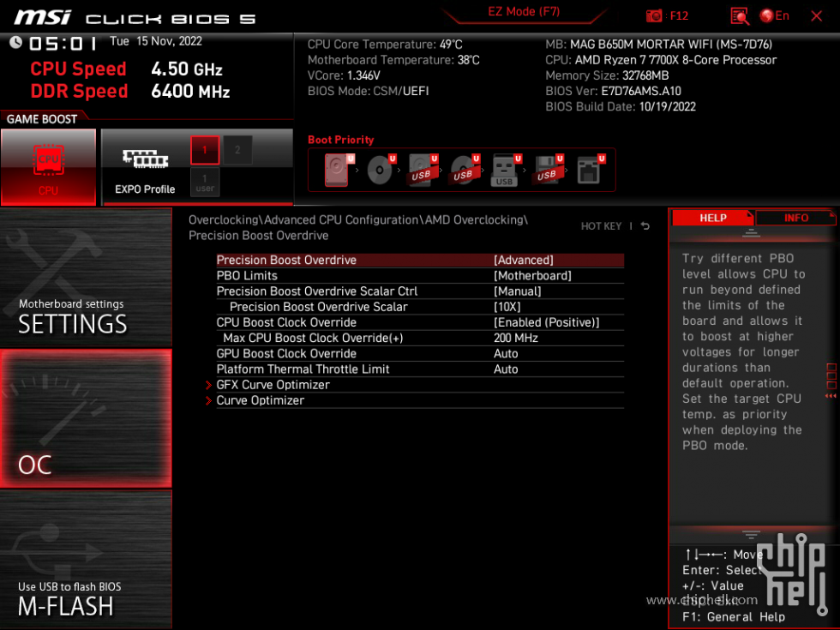Screen dimensions: 840x630
Task: Toggle the CPU Game Boost button
Action: tap(48, 167)
